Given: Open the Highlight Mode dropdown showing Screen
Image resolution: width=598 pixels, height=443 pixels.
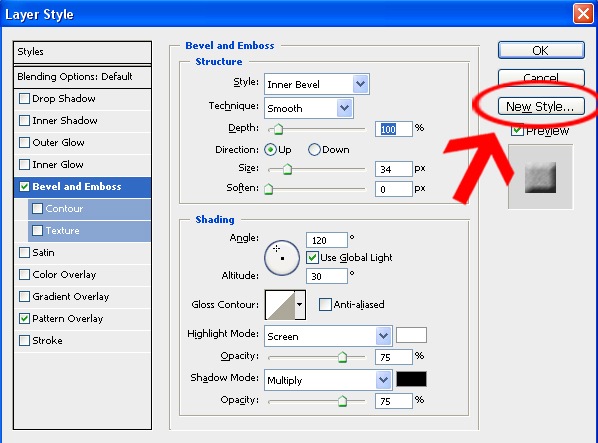Looking at the screenshot, I should [x=328, y=336].
